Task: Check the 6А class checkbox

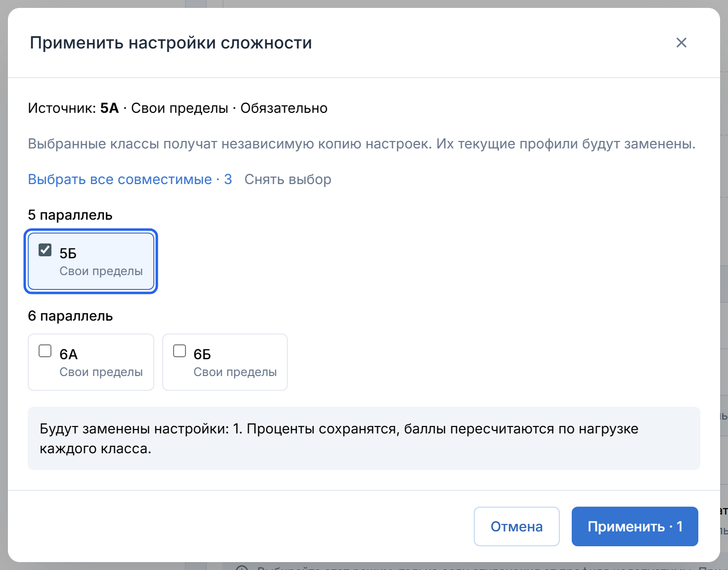Action: pos(45,351)
